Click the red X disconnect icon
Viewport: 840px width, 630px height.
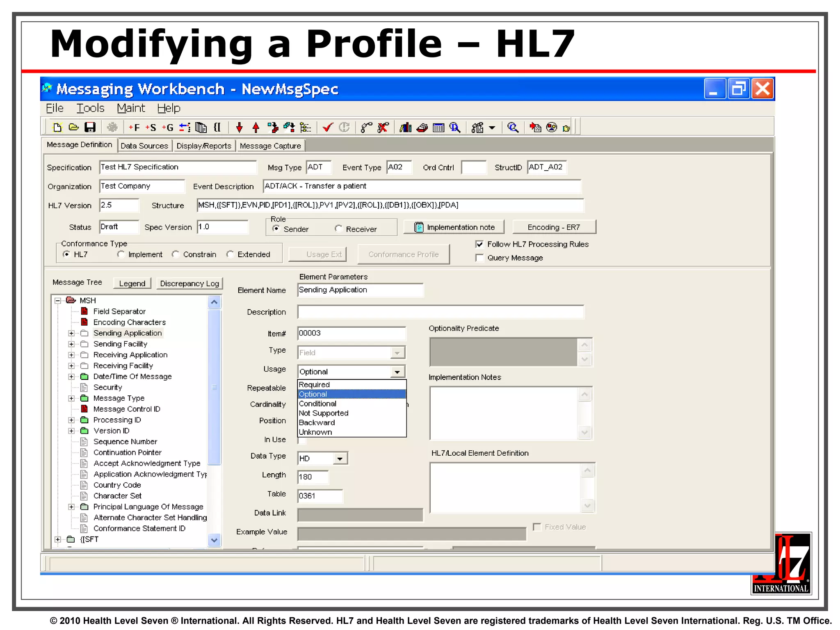click(x=383, y=128)
